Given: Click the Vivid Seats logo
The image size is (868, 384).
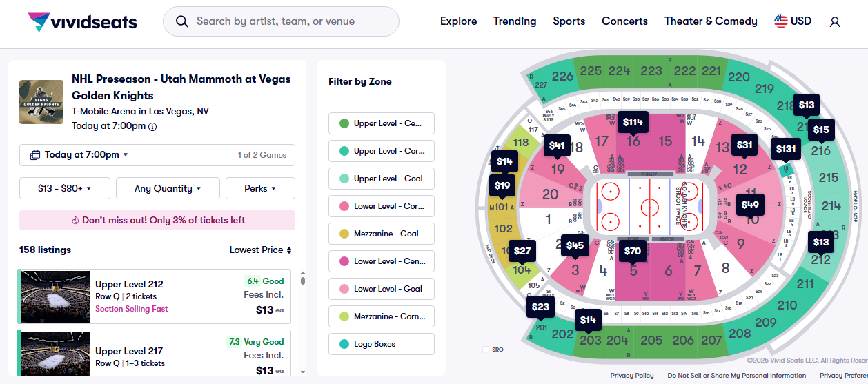Looking at the screenshot, I should [x=82, y=22].
